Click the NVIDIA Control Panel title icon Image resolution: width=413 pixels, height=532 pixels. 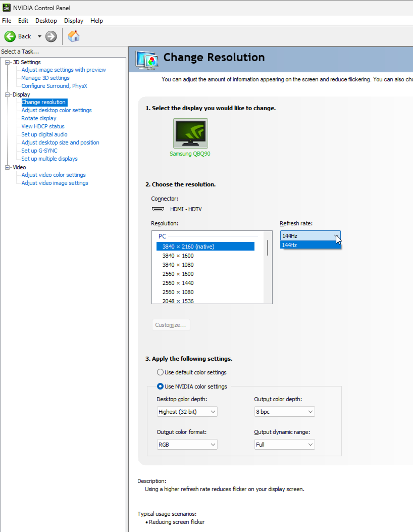(6, 8)
